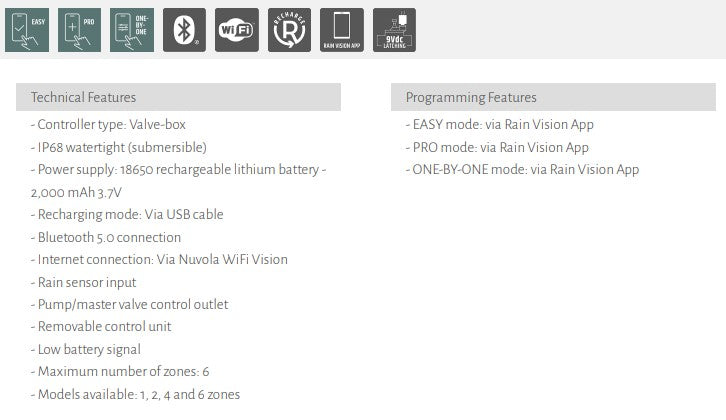
Task: Click the Controller type: Valve-box line
Action: [x=108, y=125]
